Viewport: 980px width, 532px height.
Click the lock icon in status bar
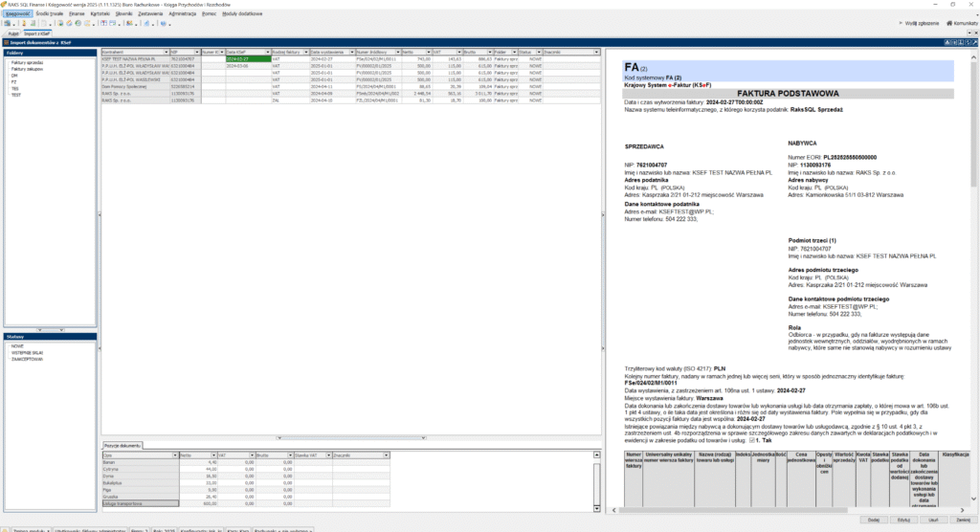pyautogui.click(x=5, y=528)
